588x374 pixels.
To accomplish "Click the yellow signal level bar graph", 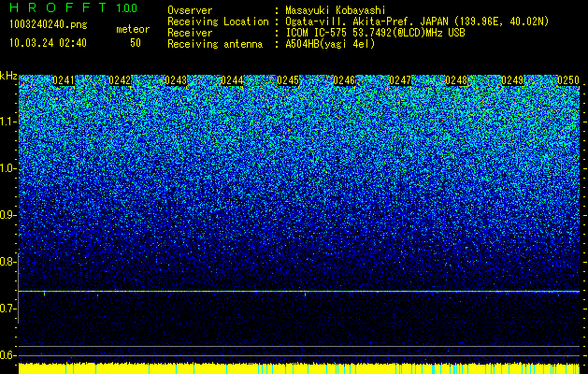I will click(x=299, y=368).
